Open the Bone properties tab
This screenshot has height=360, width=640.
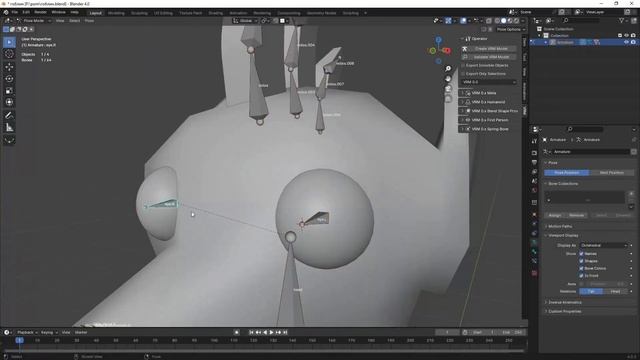click(x=534, y=251)
